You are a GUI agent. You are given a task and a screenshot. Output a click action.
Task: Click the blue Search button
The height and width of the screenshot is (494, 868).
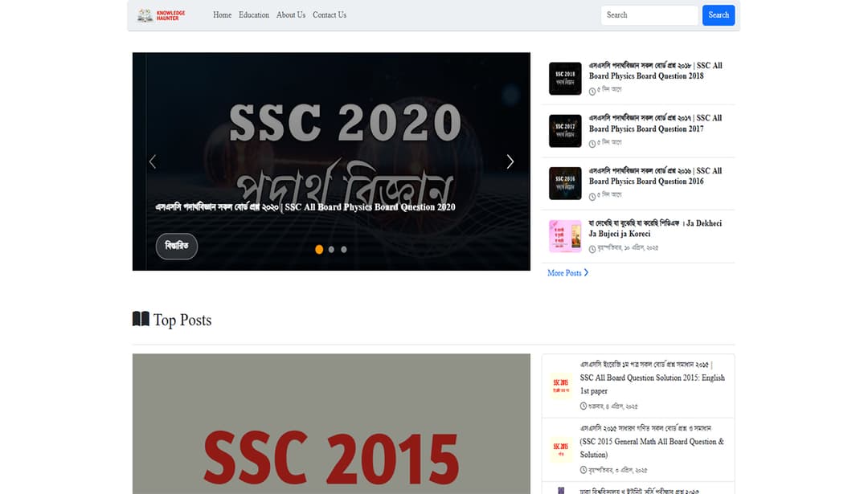pos(718,15)
